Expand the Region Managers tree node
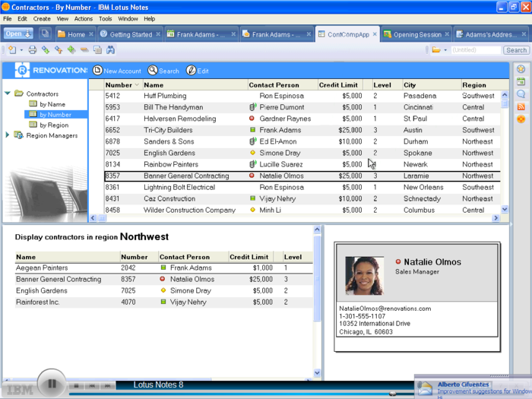 (x=7, y=135)
